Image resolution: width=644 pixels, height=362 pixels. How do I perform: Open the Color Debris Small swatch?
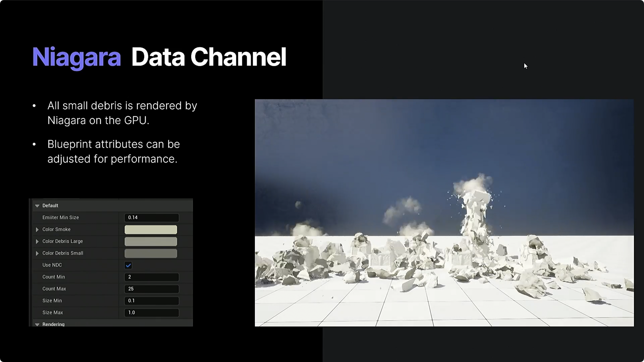pyautogui.click(x=151, y=253)
